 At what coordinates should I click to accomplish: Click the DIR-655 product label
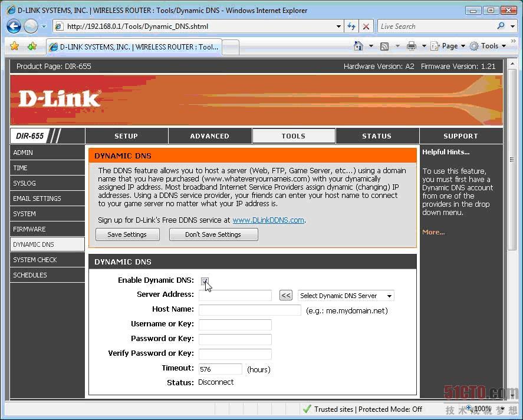(29, 136)
